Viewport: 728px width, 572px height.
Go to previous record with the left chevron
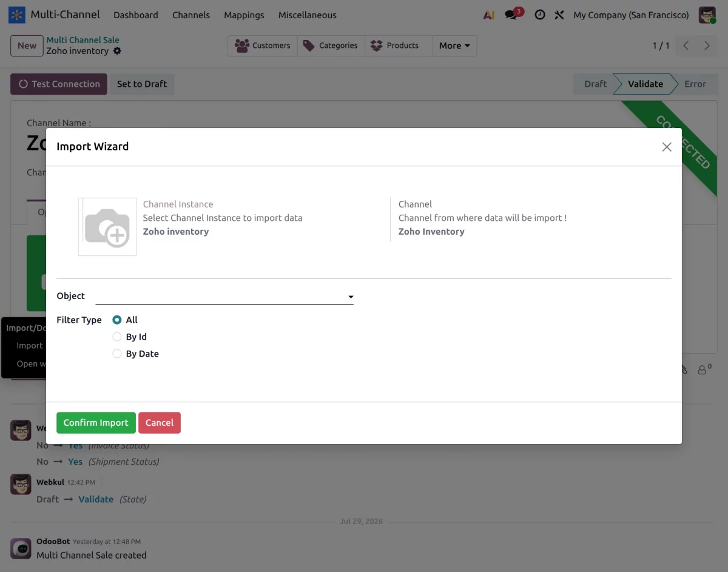[x=686, y=45]
